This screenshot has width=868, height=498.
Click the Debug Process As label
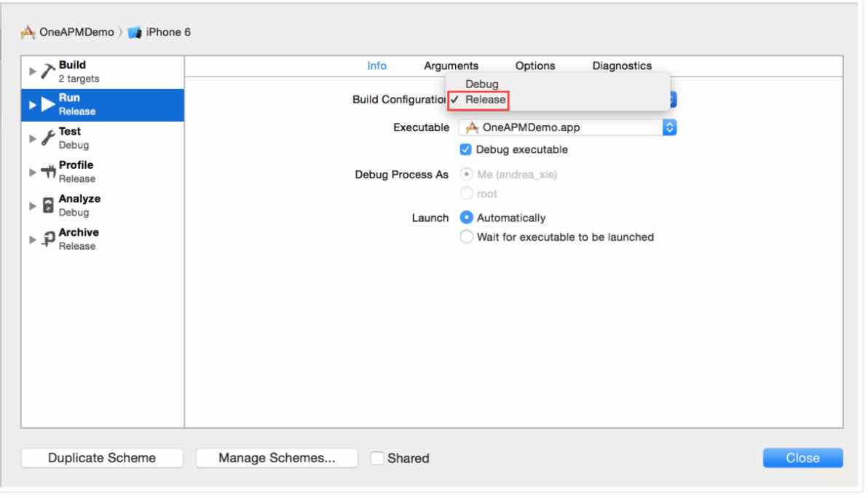click(401, 175)
